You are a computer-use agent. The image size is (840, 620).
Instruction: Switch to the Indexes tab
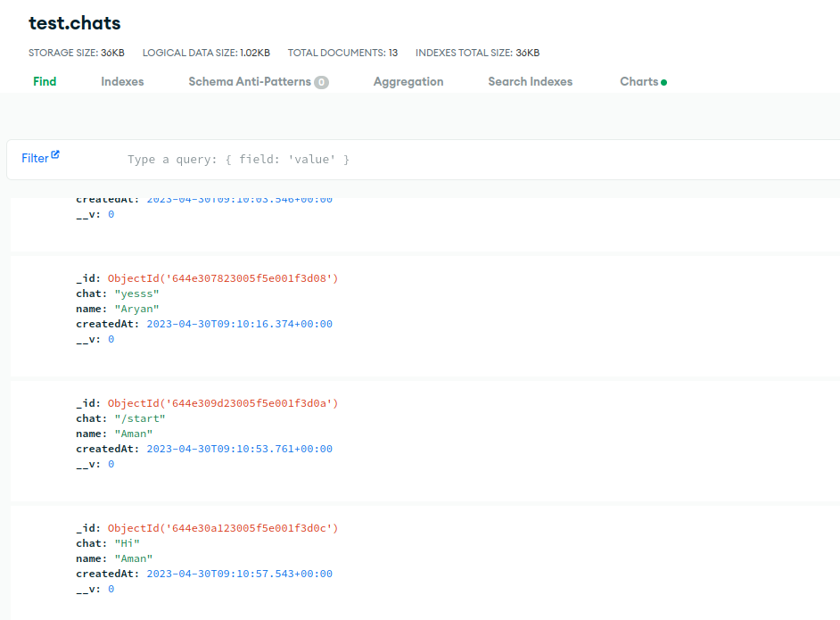tap(121, 81)
